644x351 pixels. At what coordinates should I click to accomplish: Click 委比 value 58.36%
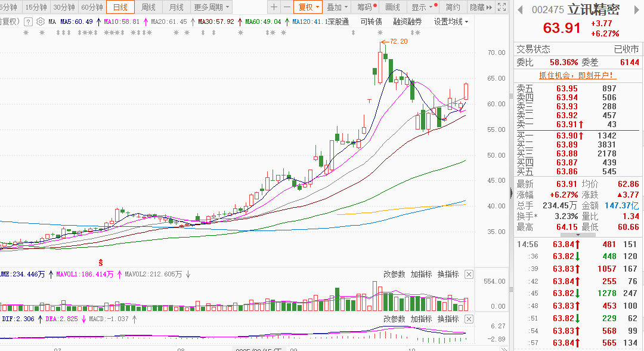563,62
